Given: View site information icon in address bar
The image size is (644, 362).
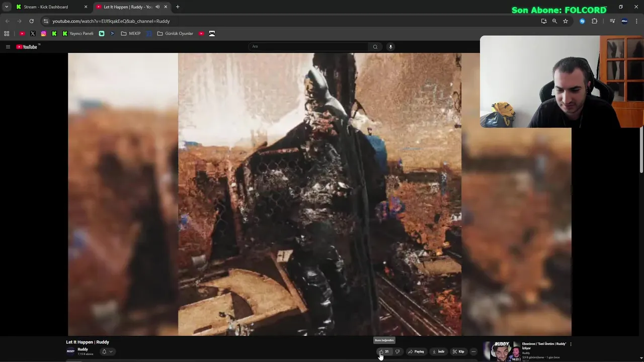Looking at the screenshot, I should [46, 21].
